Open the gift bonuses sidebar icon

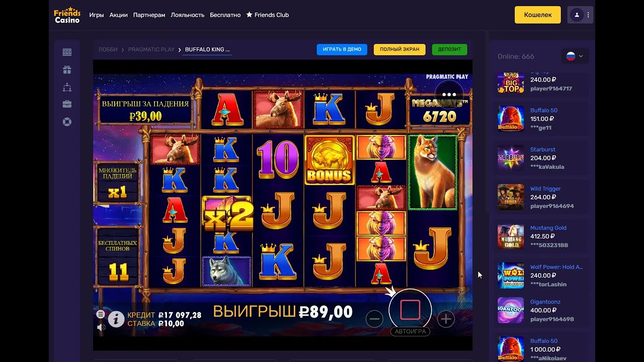pyautogui.click(x=67, y=69)
